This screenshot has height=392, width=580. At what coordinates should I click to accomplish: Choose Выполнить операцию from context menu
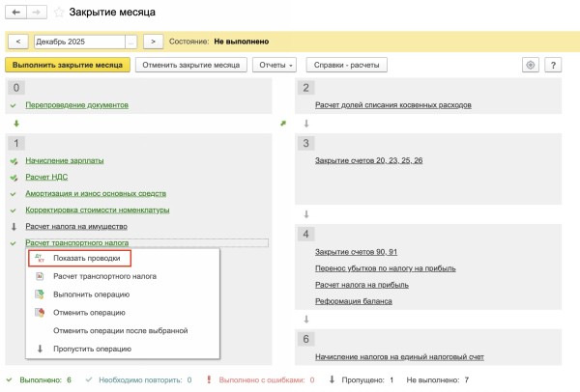tap(92, 294)
